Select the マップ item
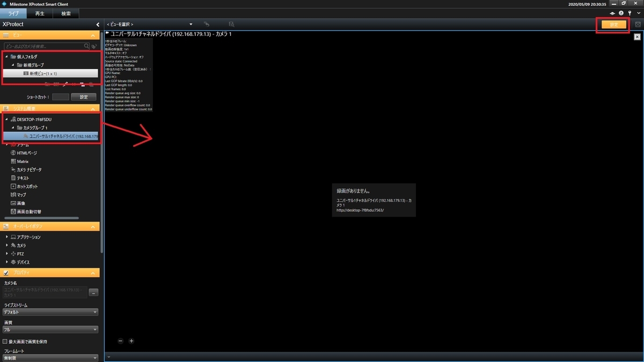 (18, 195)
